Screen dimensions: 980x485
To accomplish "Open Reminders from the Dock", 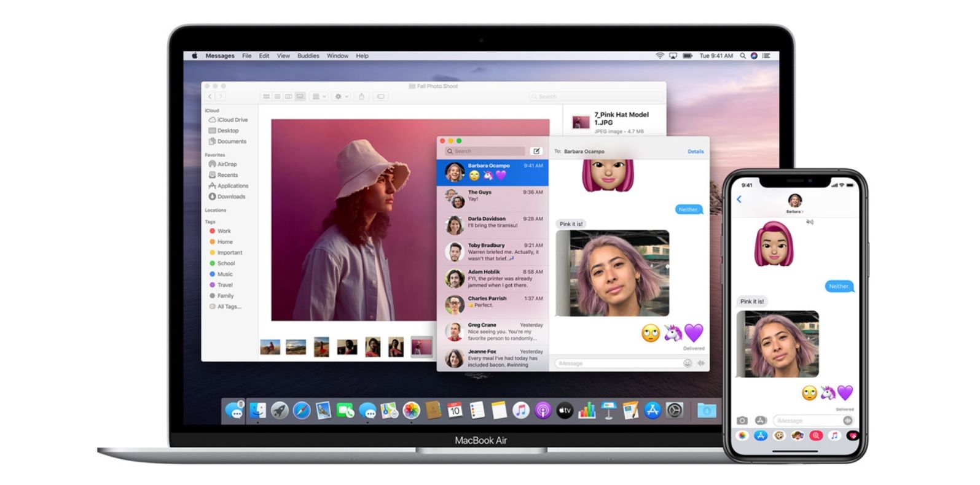I will 477,410.
